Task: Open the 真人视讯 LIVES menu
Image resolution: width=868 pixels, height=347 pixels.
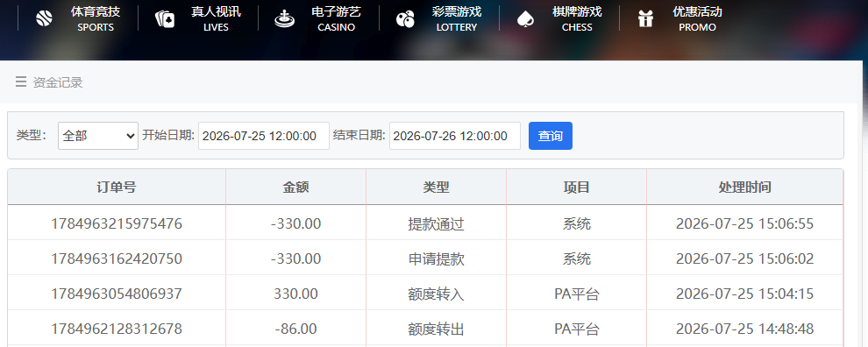Action: click(216, 18)
